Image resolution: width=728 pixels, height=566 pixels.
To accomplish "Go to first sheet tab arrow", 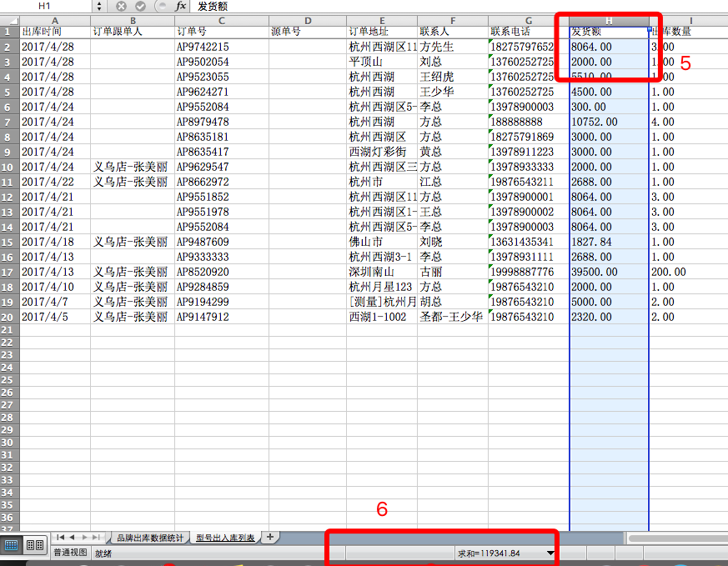I will pyautogui.click(x=60, y=537).
